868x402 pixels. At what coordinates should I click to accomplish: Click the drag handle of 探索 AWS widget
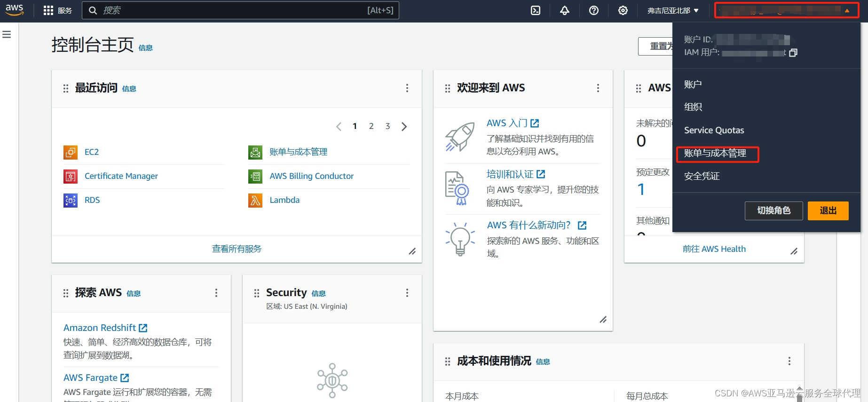point(66,293)
